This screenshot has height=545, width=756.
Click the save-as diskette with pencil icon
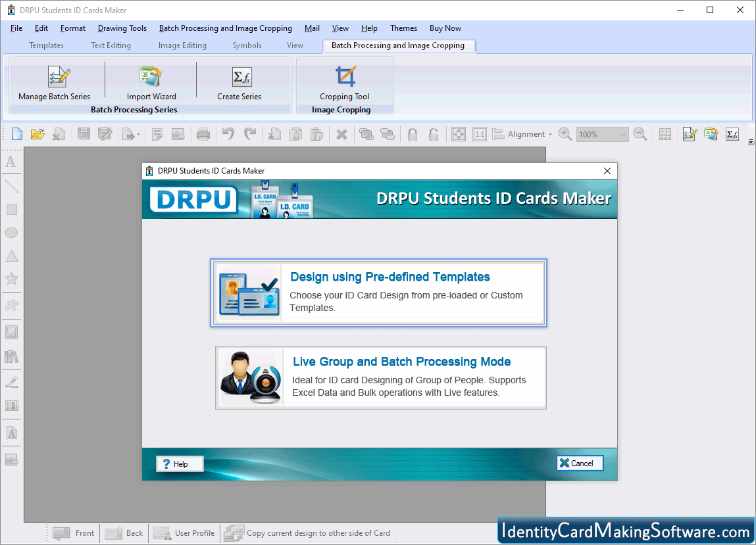(x=105, y=134)
